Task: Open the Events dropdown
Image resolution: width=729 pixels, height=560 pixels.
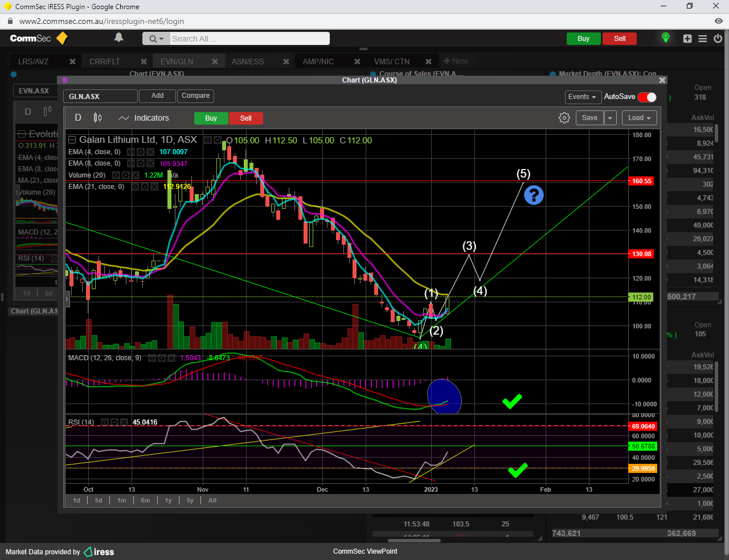Action: click(x=582, y=97)
